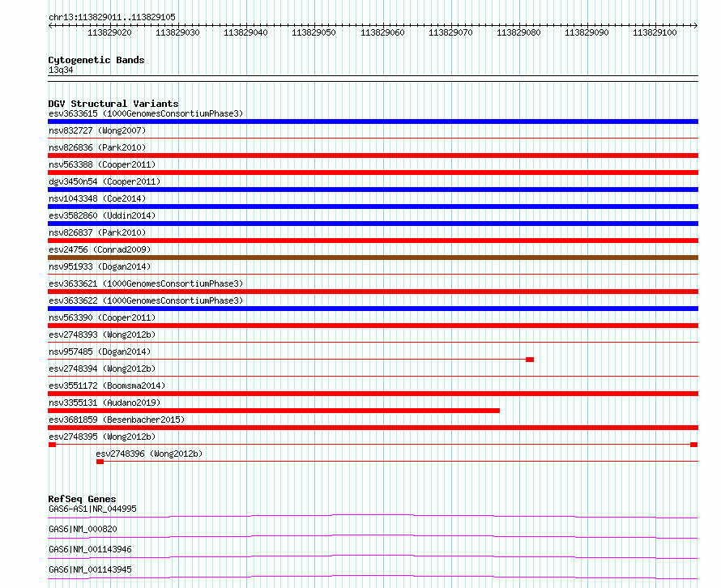Image resolution: width=721 pixels, height=588 pixels.
Task: Click ruler position 113829030
Action: (x=177, y=32)
